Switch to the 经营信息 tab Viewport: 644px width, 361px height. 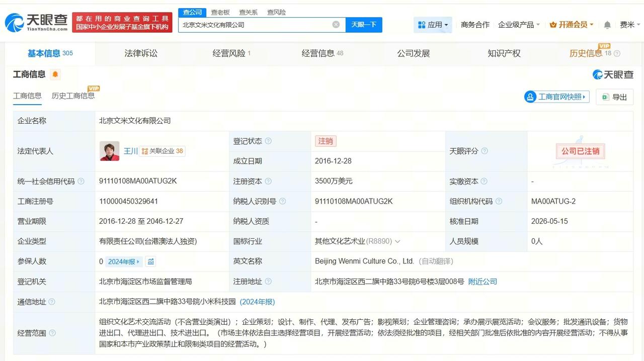(323, 53)
